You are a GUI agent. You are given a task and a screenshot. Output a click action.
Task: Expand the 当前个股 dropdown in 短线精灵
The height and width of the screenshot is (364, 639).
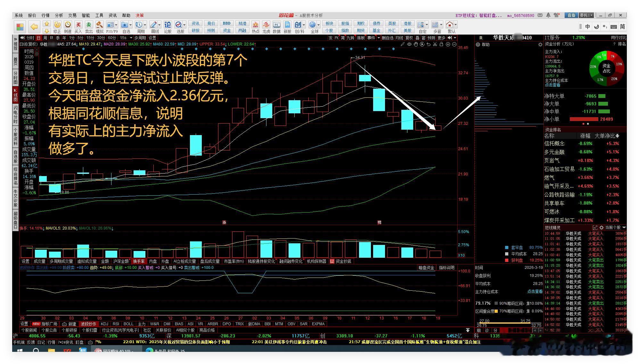pyautogui.click(x=624, y=228)
